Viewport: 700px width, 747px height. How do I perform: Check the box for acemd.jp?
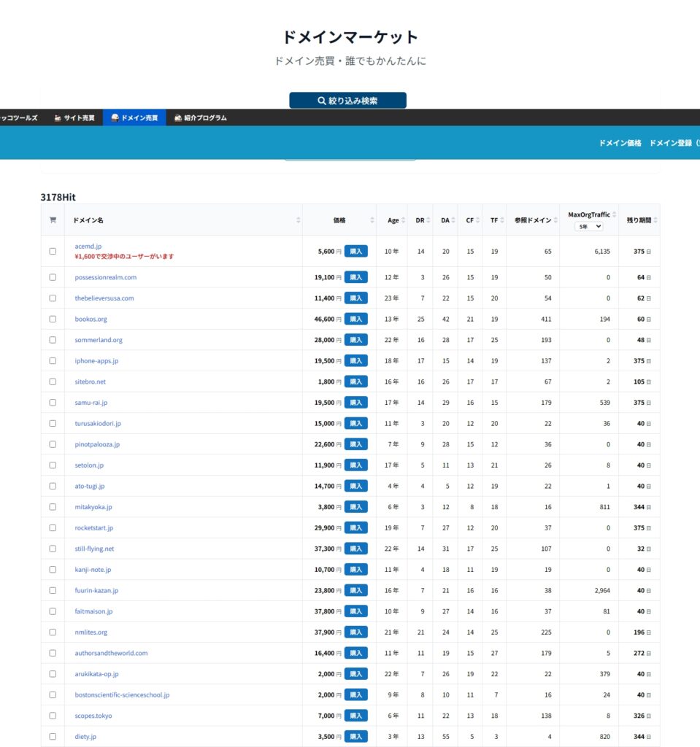[53, 251]
